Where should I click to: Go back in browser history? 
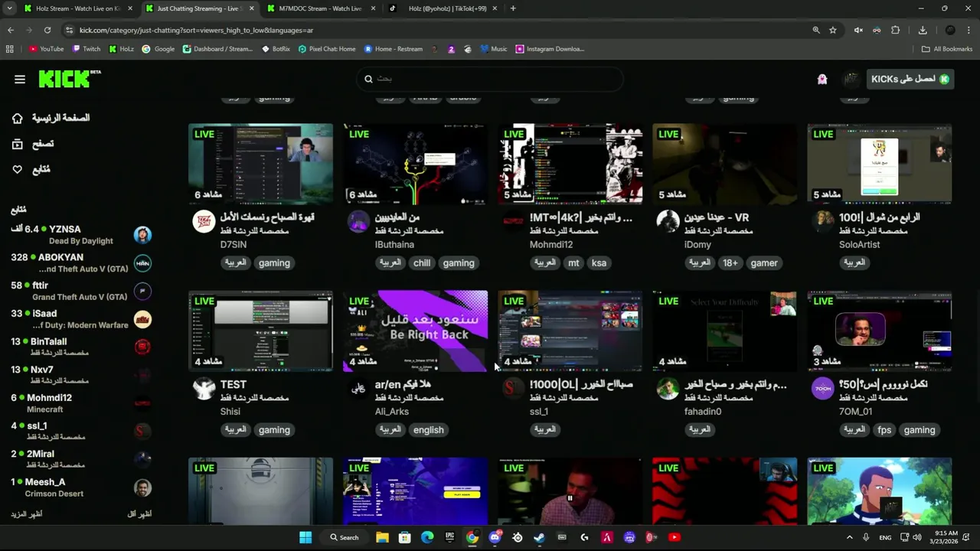11,30
